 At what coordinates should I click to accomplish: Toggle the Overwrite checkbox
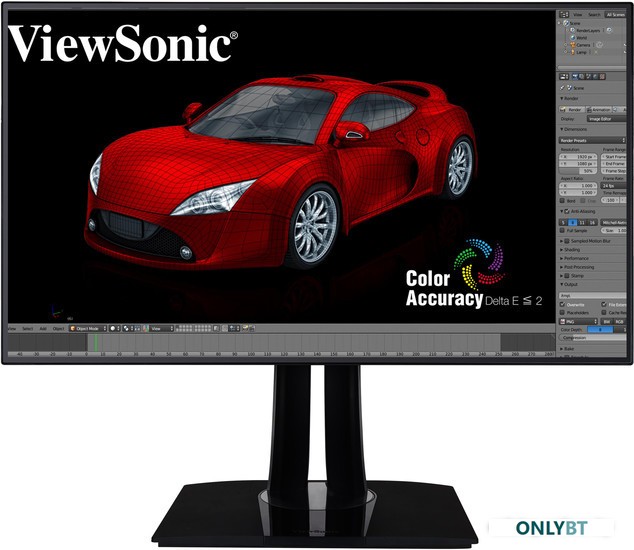click(562, 305)
